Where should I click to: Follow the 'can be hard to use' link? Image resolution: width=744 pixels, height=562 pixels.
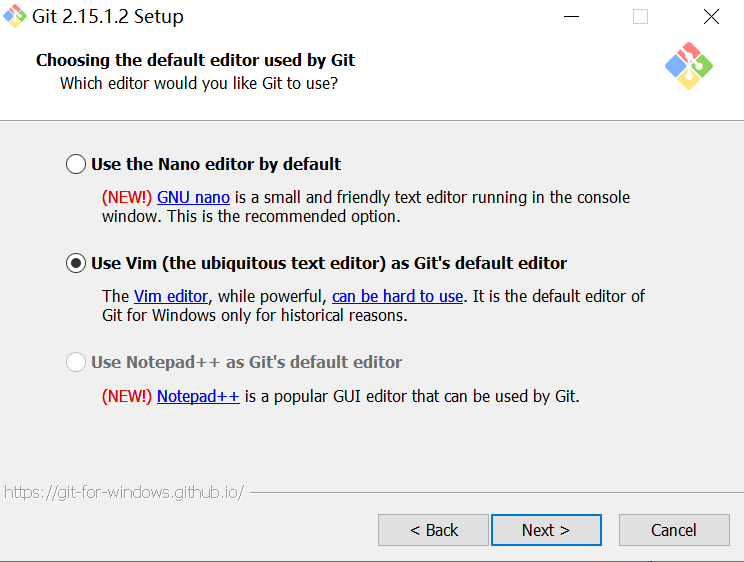[x=397, y=296]
